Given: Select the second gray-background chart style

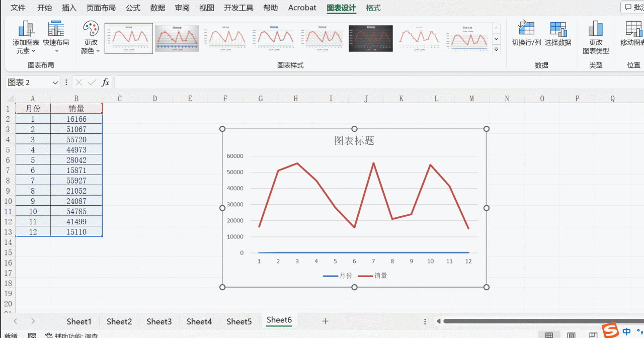Looking at the screenshot, I should coord(177,38).
